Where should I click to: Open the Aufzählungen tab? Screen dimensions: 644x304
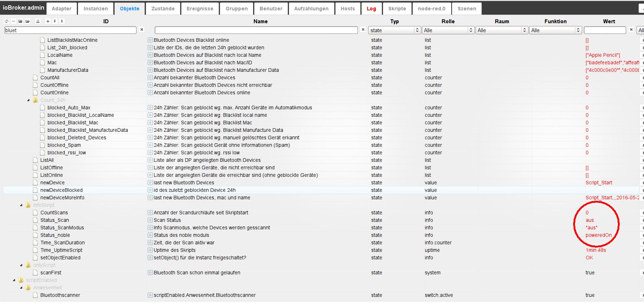(x=311, y=9)
